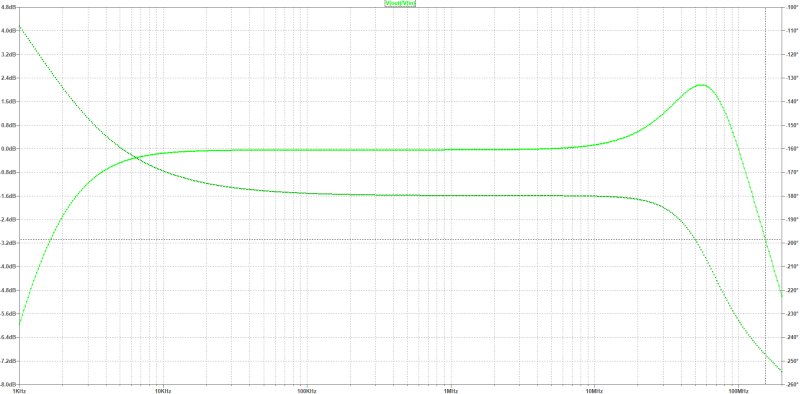
Task: Click the 100MHz frequency axis label
Action: point(738,390)
